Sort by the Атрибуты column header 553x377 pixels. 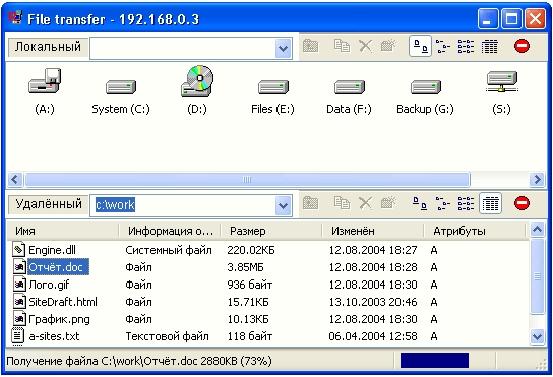tap(474, 231)
